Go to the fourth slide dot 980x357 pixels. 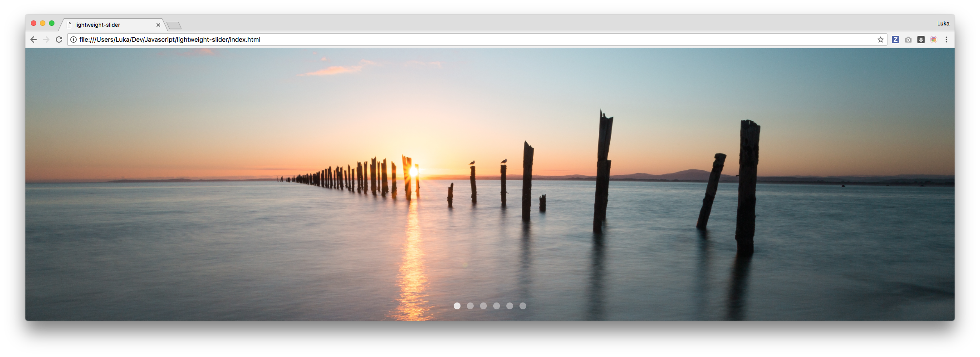tap(496, 306)
